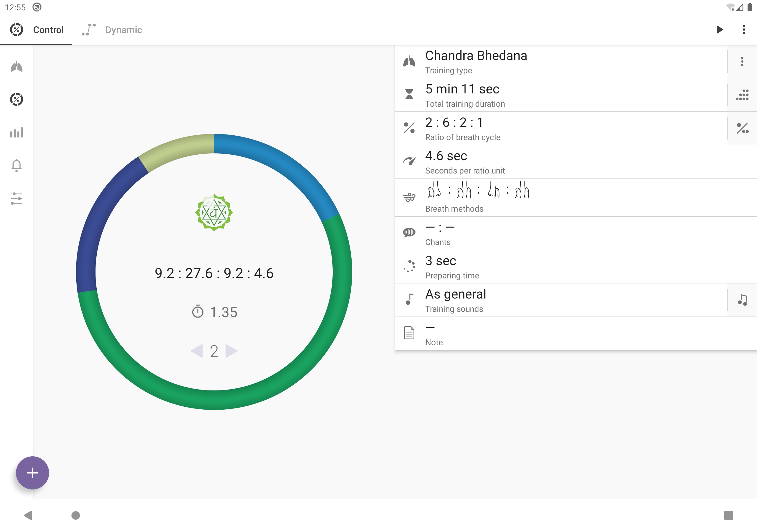Click the duration dots grid icon button
The image size is (757, 532).
click(x=742, y=95)
